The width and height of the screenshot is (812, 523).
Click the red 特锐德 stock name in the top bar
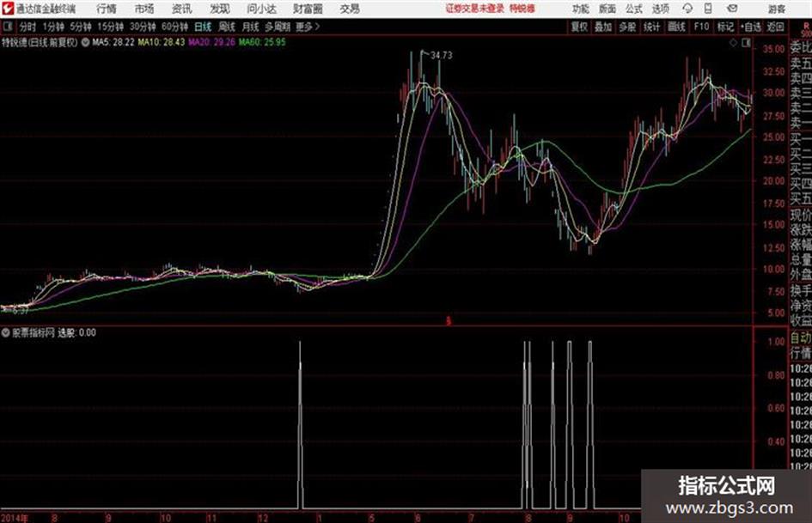(522, 9)
